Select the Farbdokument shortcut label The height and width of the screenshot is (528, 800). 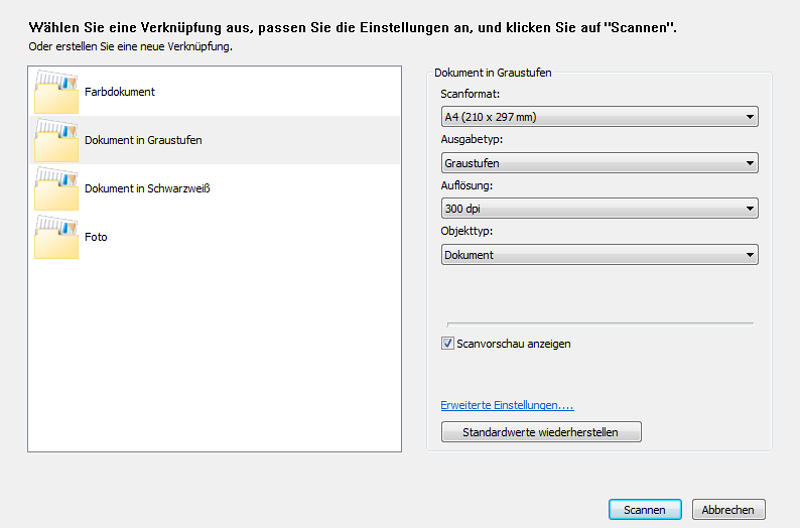click(x=119, y=92)
